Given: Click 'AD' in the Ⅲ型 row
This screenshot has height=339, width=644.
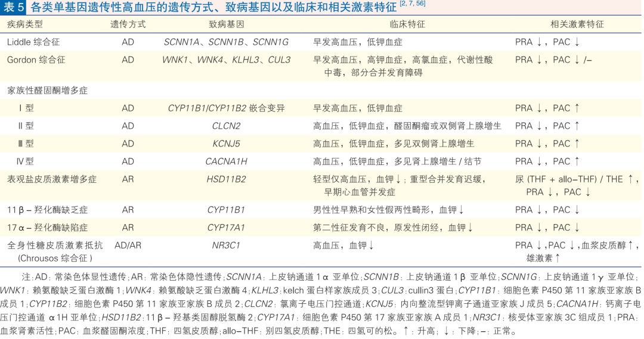Looking at the screenshot, I should coord(128,144).
